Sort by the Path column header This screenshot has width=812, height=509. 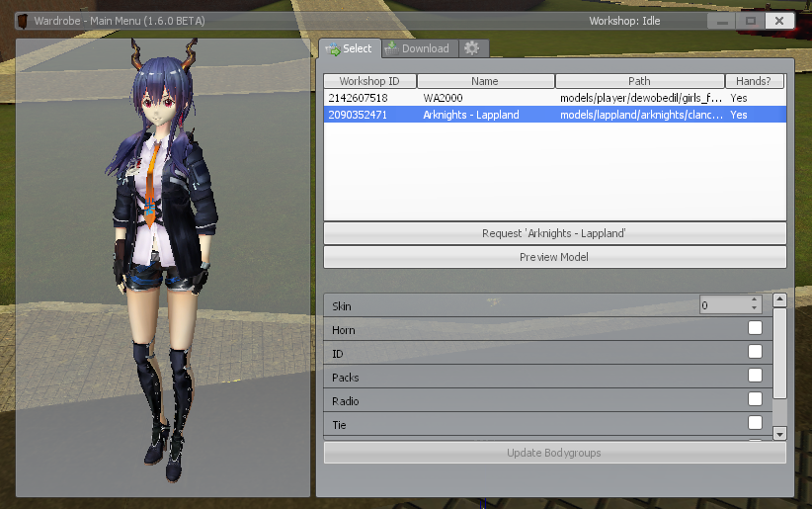pyautogui.click(x=639, y=81)
